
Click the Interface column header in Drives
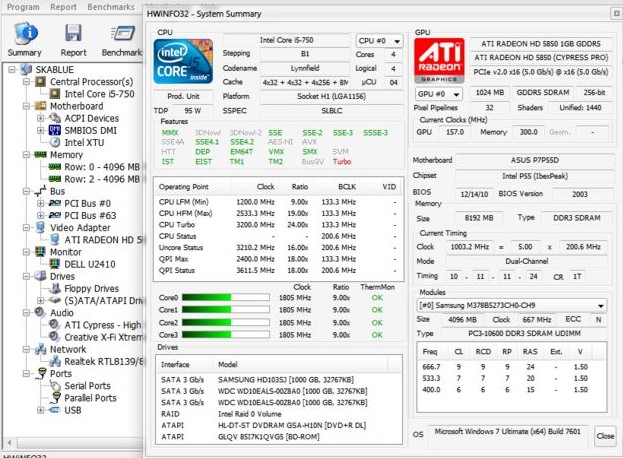pyautogui.click(x=184, y=364)
